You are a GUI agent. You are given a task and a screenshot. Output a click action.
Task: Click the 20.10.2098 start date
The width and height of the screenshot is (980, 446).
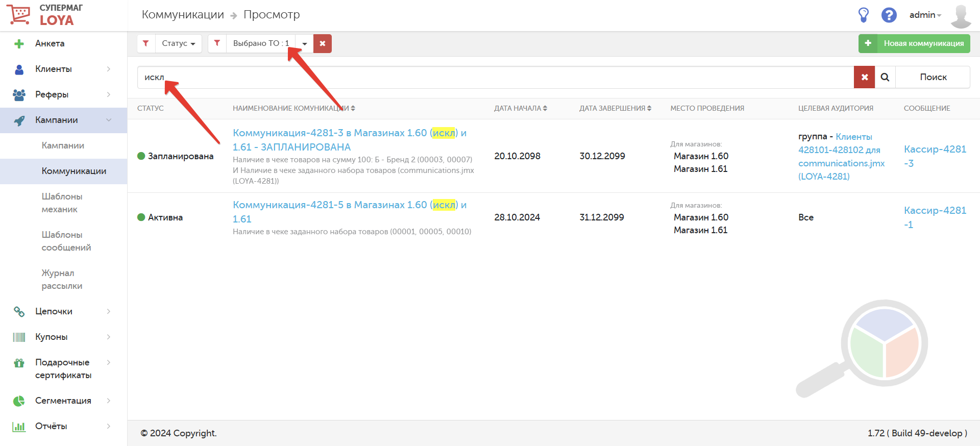pyautogui.click(x=517, y=156)
